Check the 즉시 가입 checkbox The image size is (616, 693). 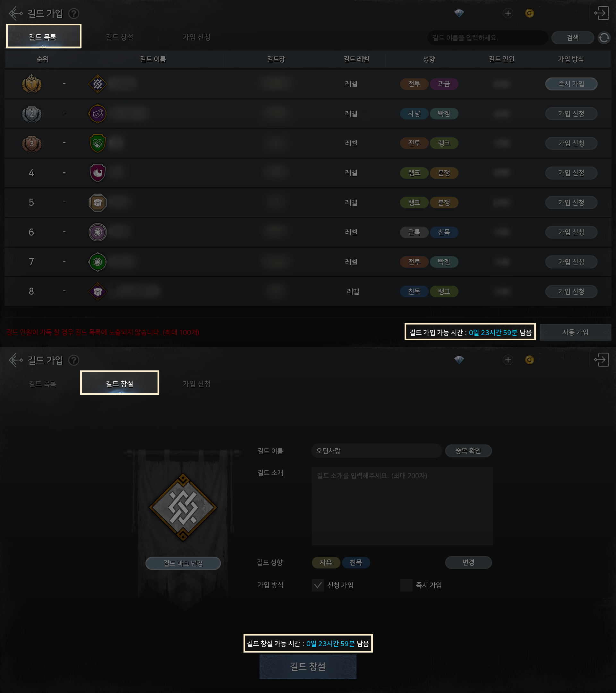[406, 585]
